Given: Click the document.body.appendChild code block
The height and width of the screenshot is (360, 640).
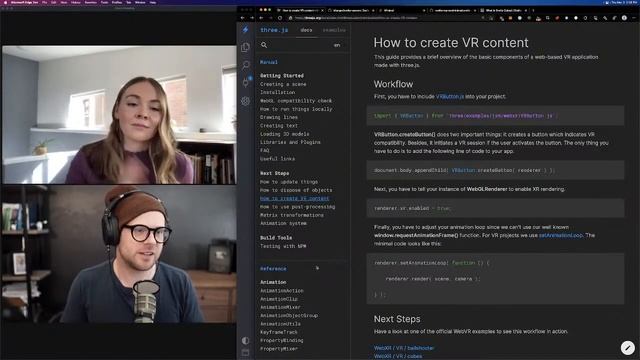Looking at the screenshot, I should pyautogui.click(x=495, y=170).
